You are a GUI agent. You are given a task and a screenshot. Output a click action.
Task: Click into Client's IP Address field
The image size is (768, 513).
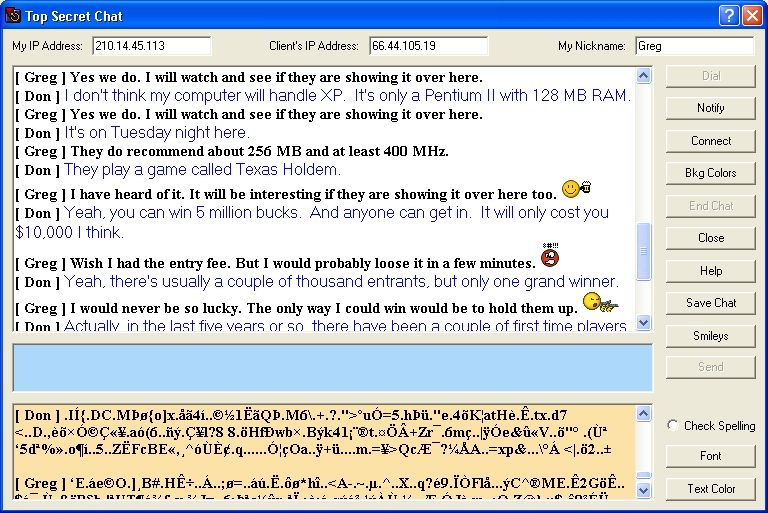429,46
